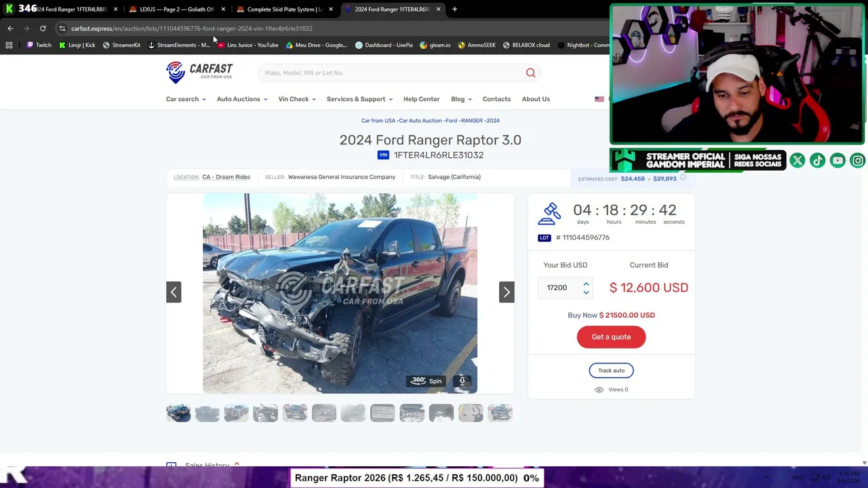Open the language flag selector
The image size is (868, 488).
coord(599,100)
